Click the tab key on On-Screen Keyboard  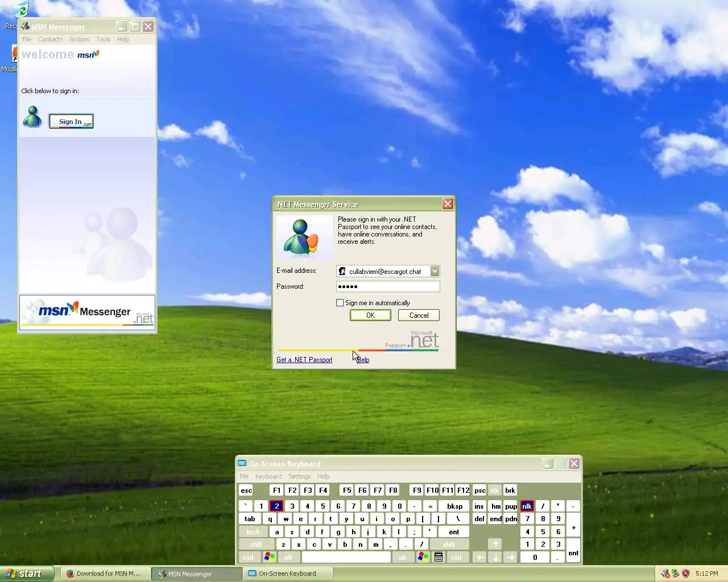(250, 519)
